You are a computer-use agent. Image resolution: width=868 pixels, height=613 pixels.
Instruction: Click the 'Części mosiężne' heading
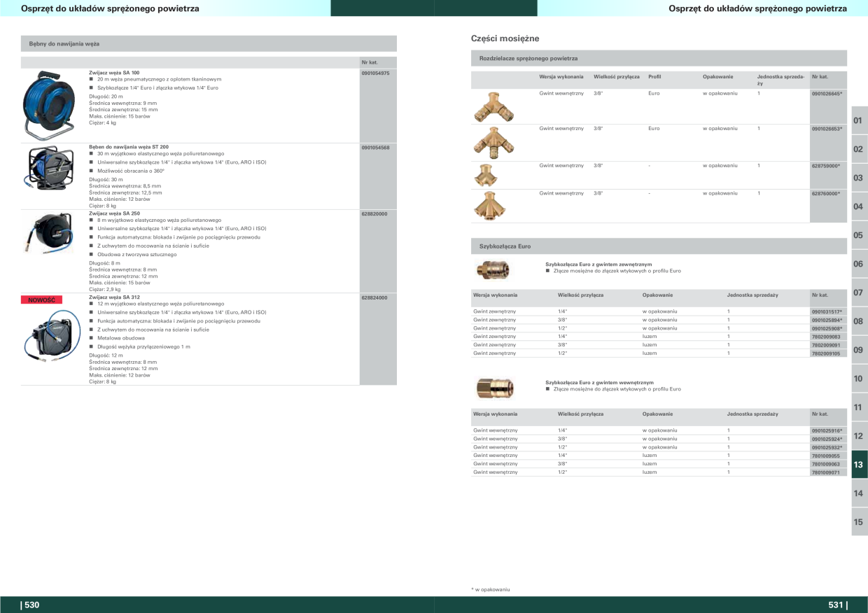pyautogui.click(x=505, y=38)
